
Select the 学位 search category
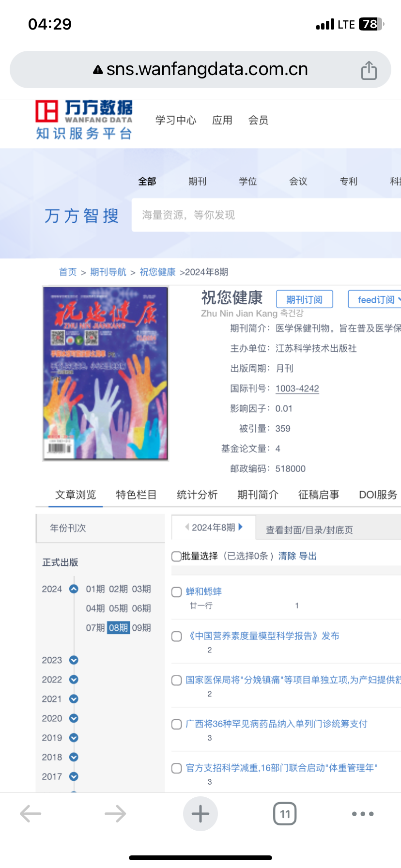[x=248, y=181]
